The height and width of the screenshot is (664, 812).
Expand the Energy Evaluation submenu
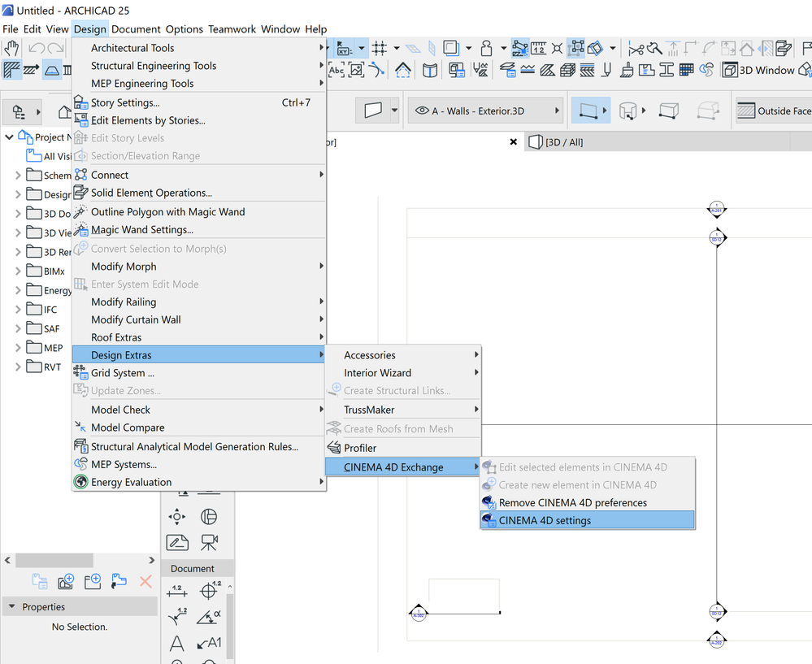click(x=199, y=482)
